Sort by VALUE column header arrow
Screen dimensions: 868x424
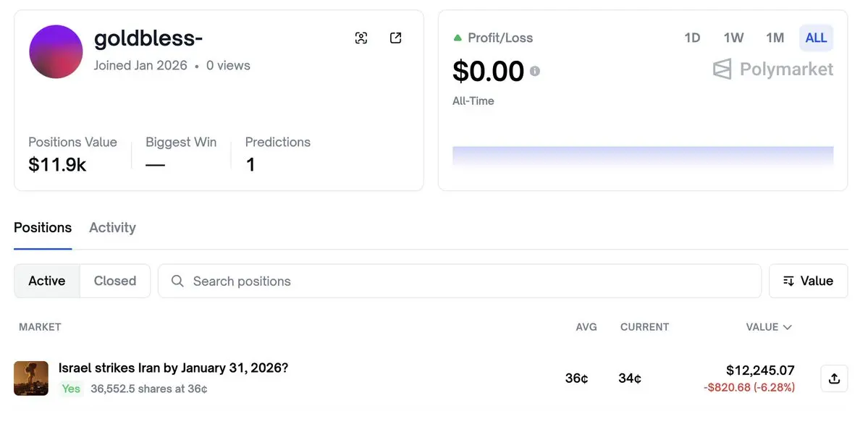pyautogui.click(x=787, y=327)
